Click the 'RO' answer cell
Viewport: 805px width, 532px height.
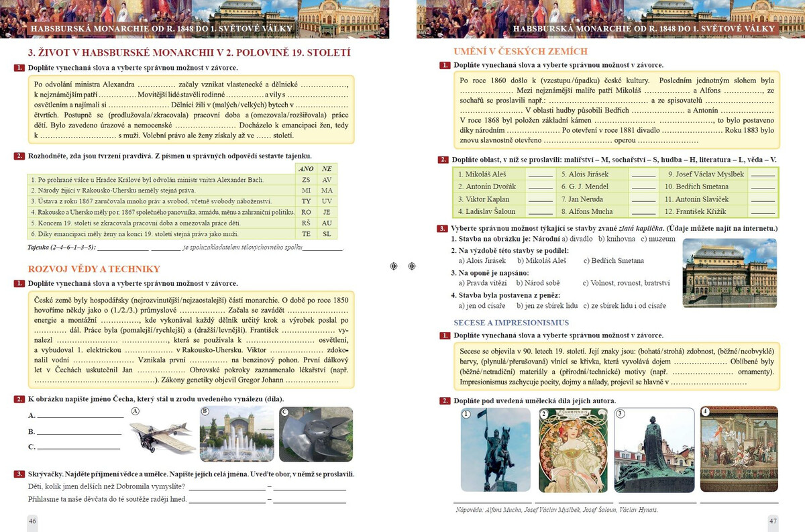(306, 212)
